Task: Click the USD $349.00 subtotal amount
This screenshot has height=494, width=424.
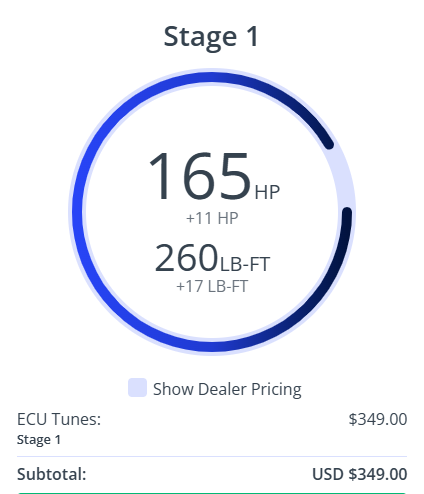Action: click(x=360, y=474)
